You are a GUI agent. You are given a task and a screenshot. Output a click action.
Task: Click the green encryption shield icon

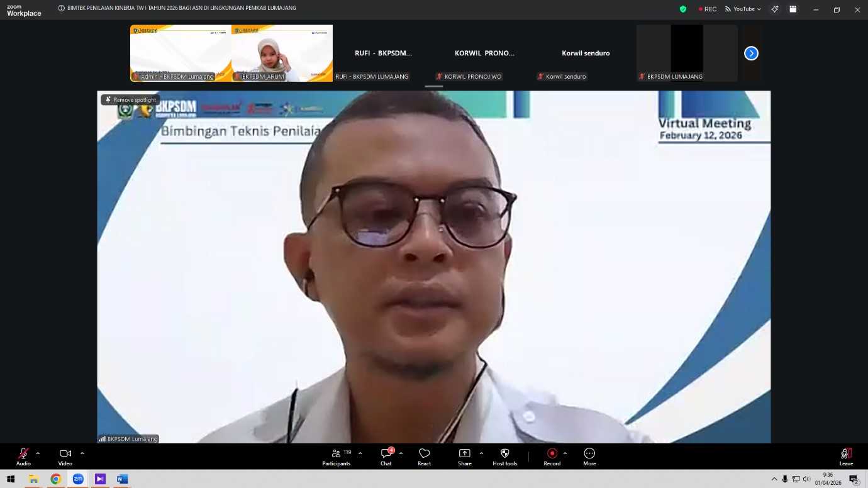point(683,9)
